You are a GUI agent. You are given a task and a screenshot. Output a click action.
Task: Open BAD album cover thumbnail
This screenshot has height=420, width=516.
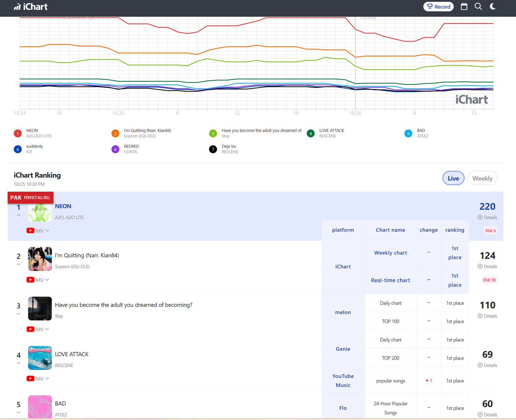40,407
